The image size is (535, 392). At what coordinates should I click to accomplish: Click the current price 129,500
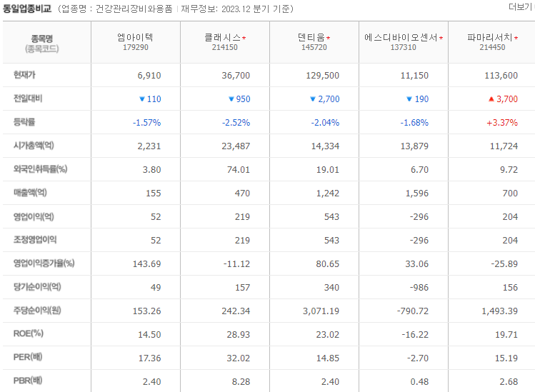tap(322, 76)
